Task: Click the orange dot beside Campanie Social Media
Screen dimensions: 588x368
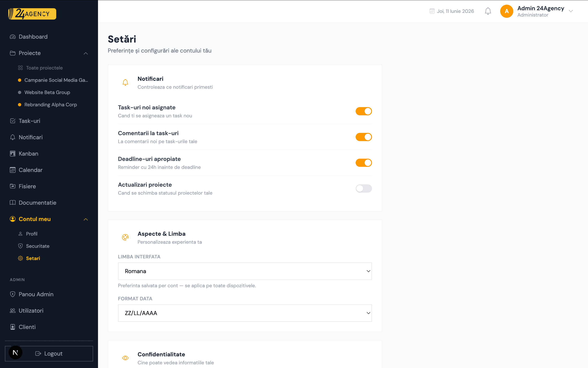Action: pyautogui.click(x=20, y=80)
